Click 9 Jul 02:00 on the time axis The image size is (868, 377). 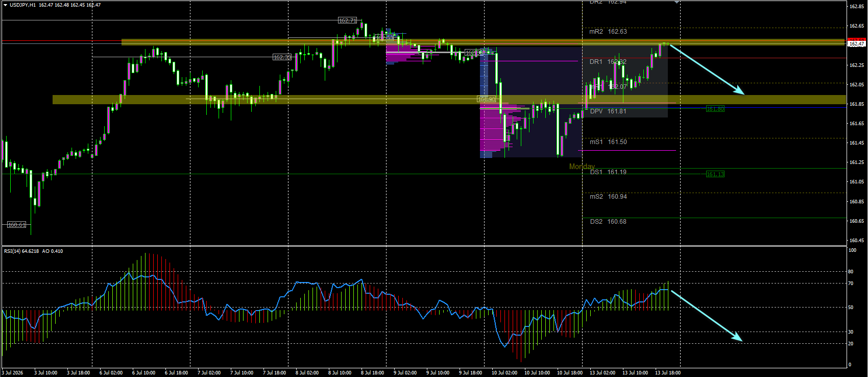405,373
